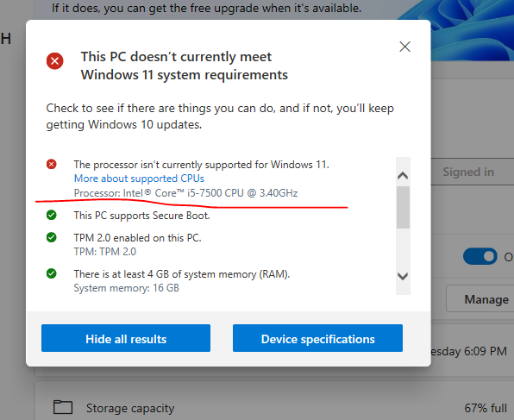The height and width of the screenshot is (420, 514).
Task: Click the large red error icon in header
Action: [54, 61]
